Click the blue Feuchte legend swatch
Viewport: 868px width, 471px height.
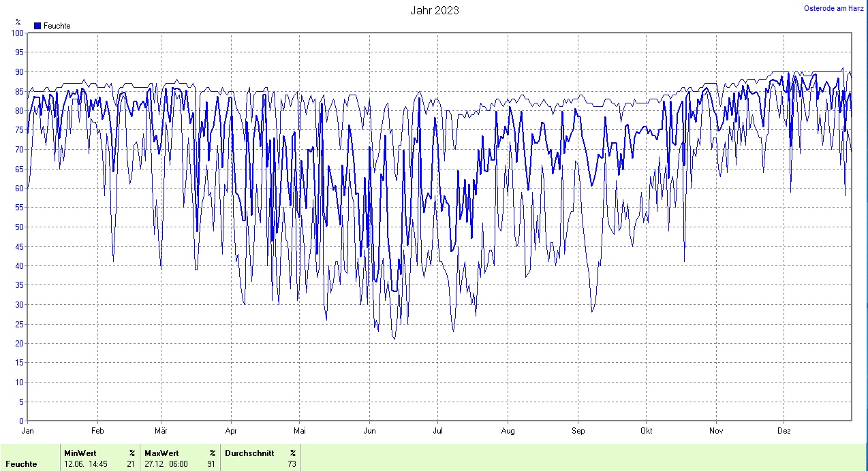tap(37, 26)
